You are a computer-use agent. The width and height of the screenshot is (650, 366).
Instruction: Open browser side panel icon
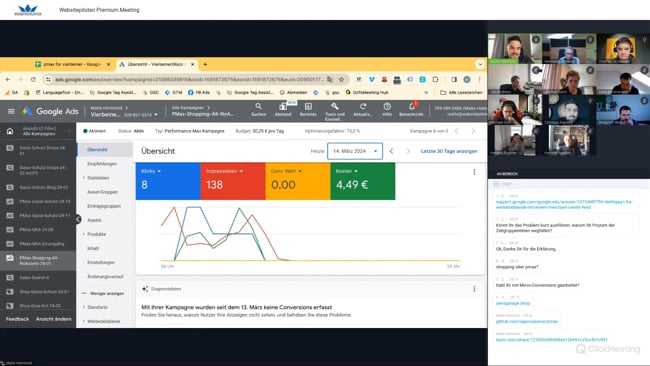pyautogui.click(x=454, y=79)
